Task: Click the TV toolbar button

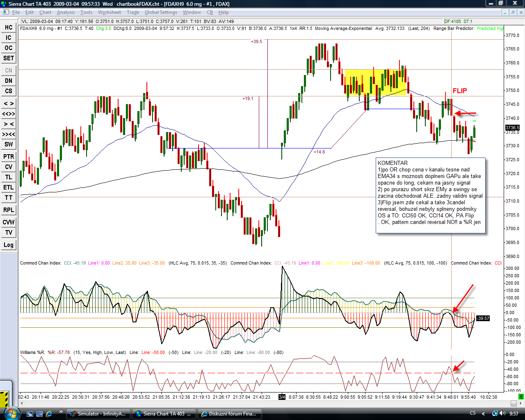Action: [x=9, y=233]
